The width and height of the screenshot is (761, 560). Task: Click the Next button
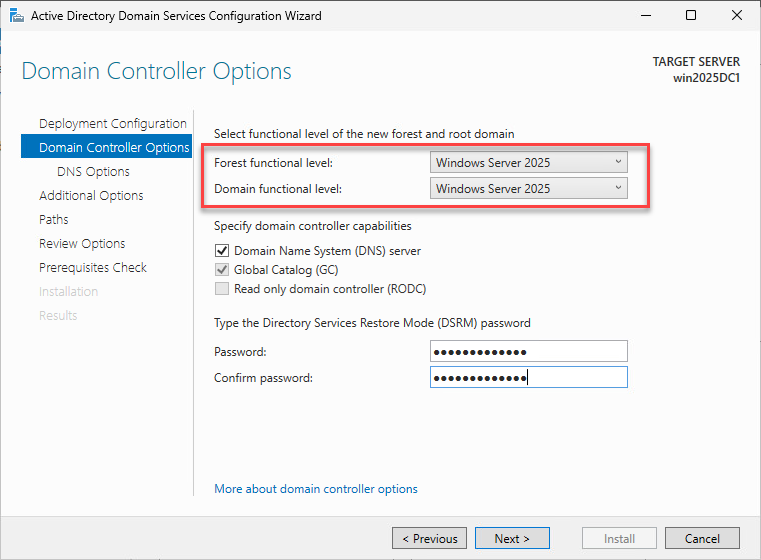(512, 538)
